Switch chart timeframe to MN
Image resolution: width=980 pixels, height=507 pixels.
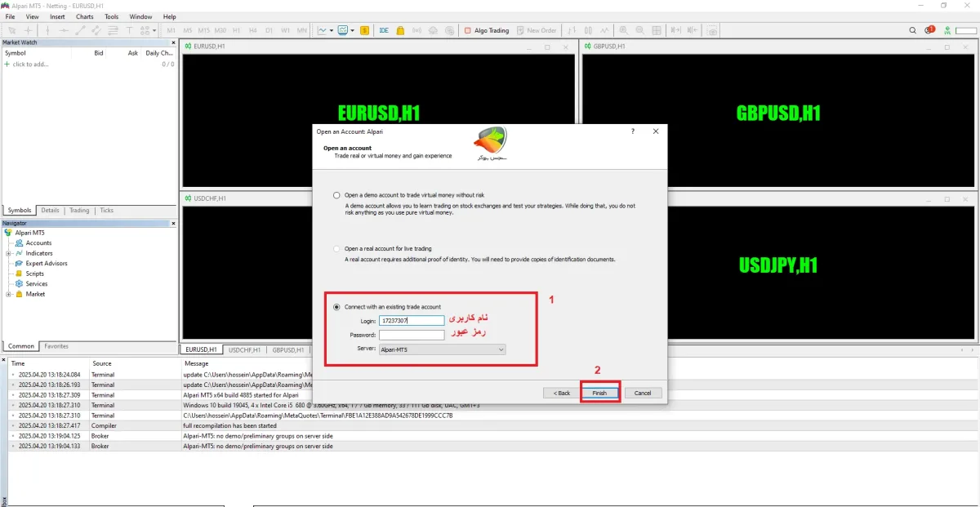(x=301, y=30)
